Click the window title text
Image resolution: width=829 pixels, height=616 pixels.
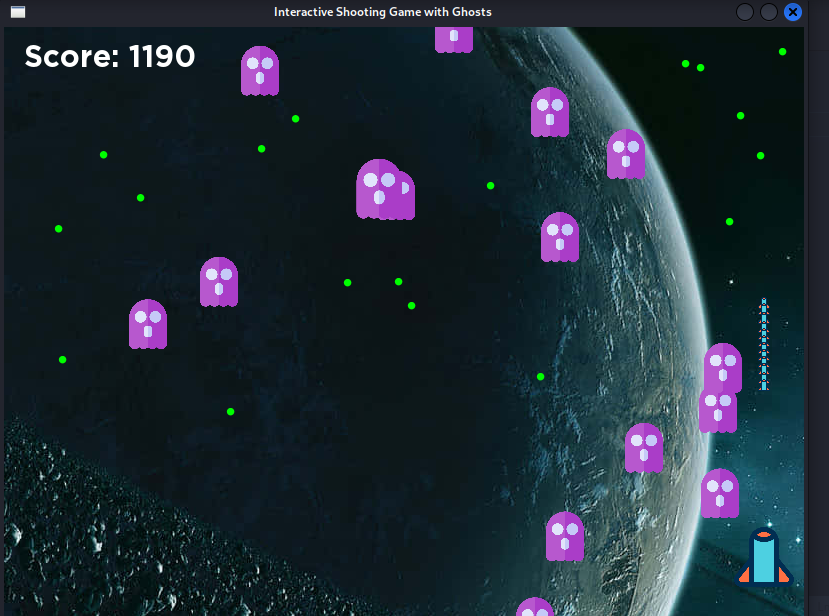coord(382,12)
